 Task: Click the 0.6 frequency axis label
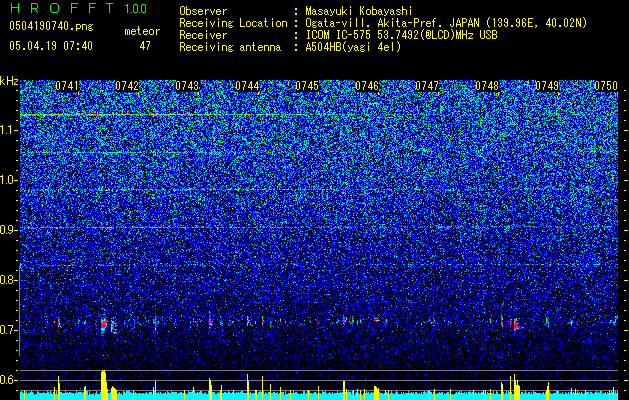8,380
